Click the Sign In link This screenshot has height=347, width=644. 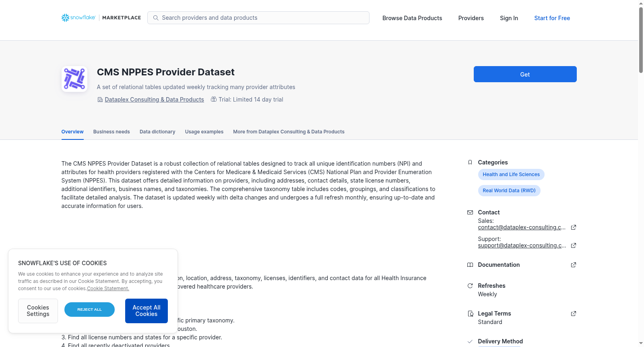click(509, 18)
